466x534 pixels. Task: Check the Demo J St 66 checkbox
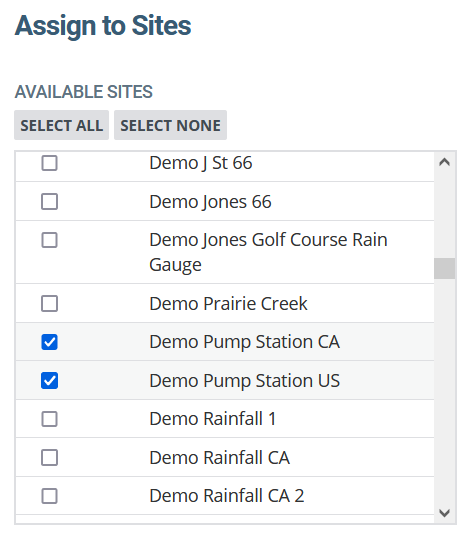pos(49,163)
